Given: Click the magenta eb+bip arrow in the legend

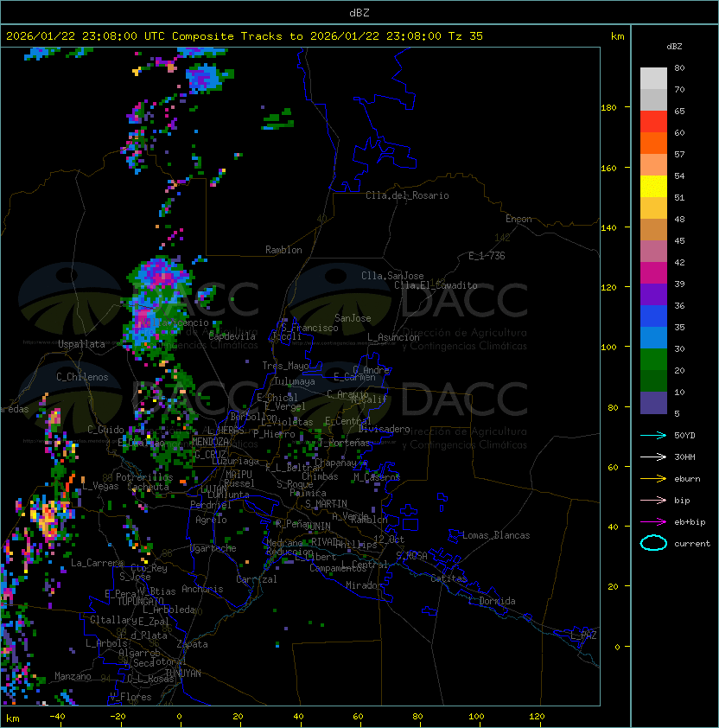Looking at the screenshot, I should click(x=653, y=522).
